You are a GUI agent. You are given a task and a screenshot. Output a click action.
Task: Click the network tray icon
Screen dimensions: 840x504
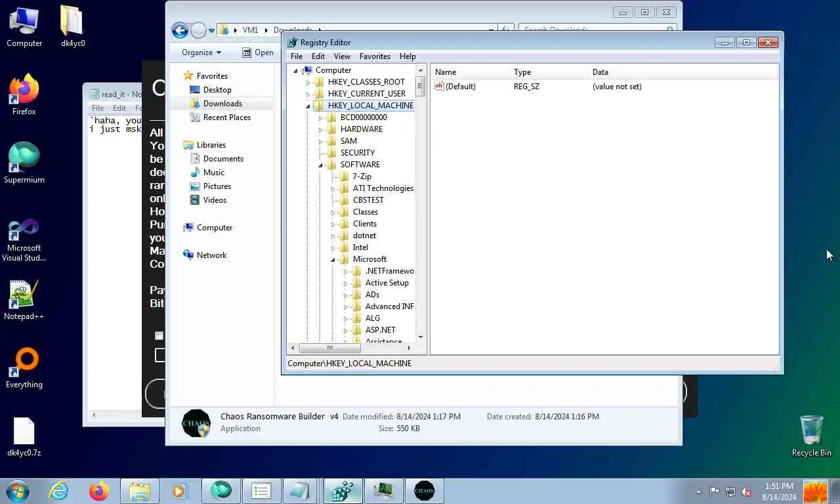(730, 492)
